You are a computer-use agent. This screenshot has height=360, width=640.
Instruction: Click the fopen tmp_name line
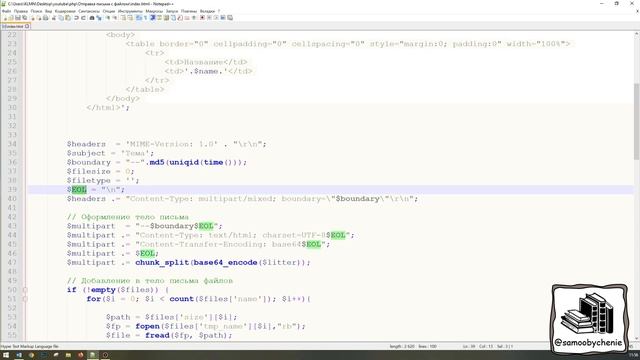point(206,326)
